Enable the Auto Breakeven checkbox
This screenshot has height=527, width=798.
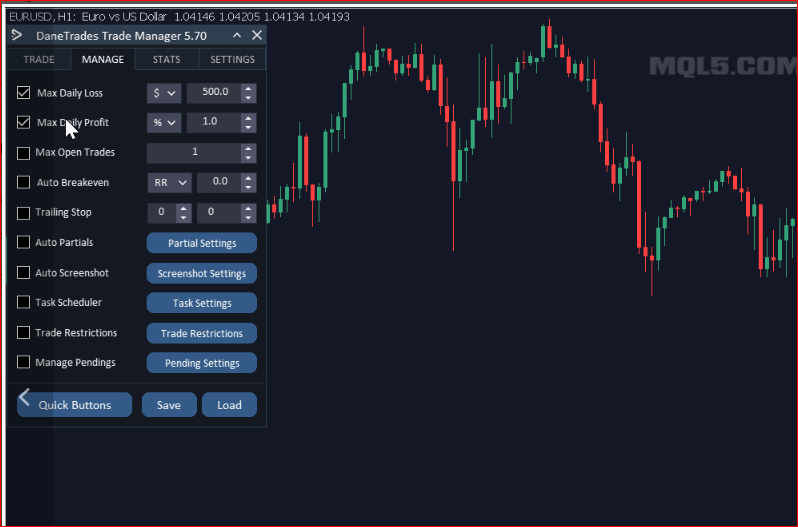pyautogui.click(x=23, y=182)
